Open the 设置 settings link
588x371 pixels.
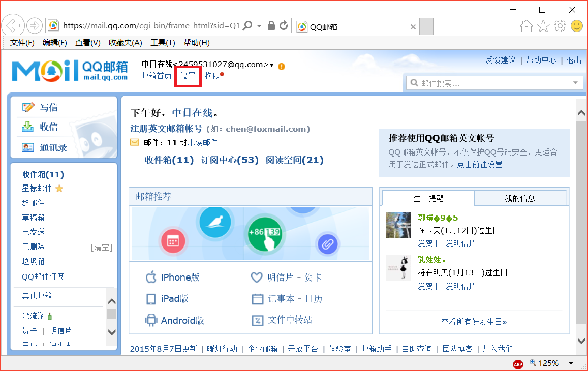click(188, 76)
